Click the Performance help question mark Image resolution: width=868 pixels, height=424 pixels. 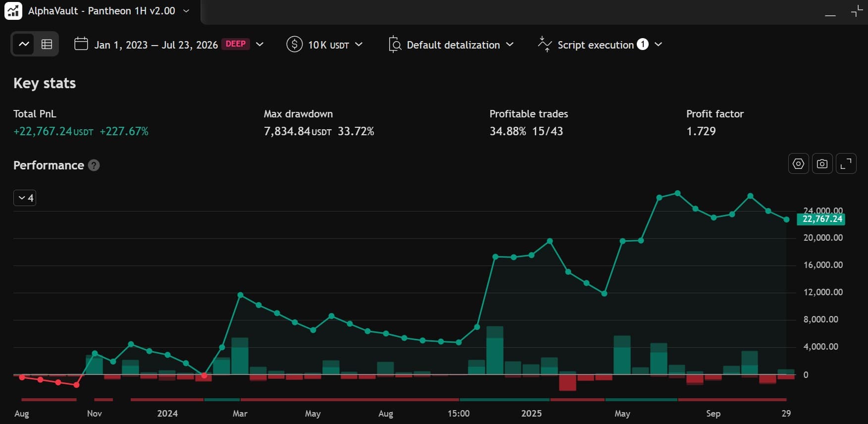pyautogui.click(x=94, y=165)
